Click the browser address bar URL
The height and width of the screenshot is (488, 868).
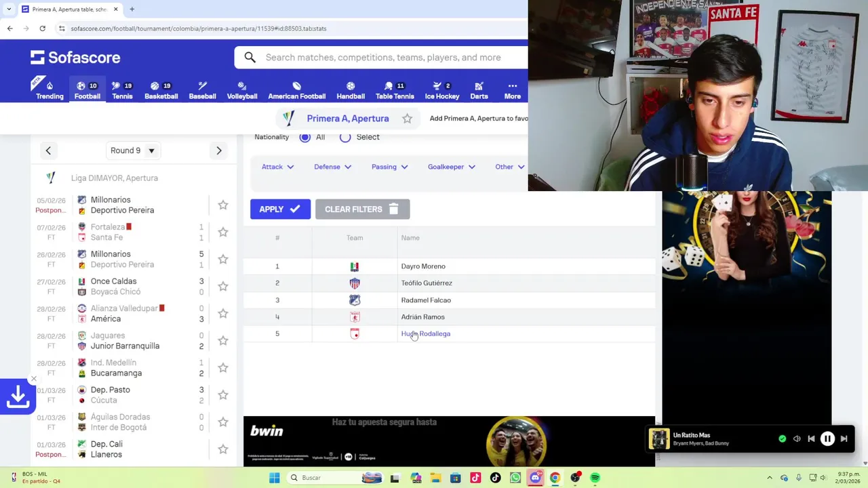click(x=199, y=28)
